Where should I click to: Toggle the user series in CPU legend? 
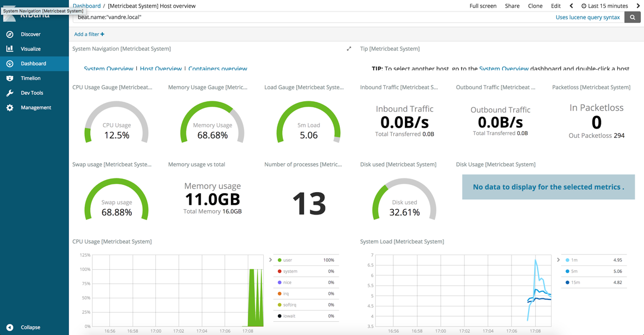coord(288,260)
